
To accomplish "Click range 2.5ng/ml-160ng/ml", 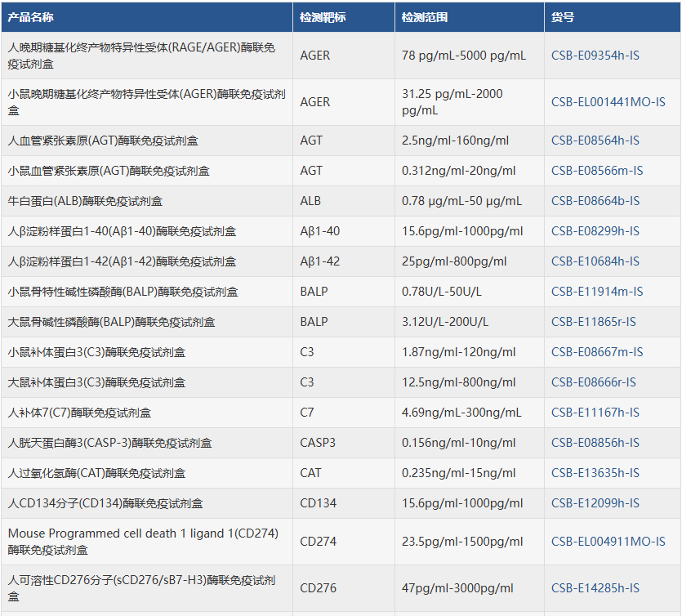I will [x=455, y=141].
